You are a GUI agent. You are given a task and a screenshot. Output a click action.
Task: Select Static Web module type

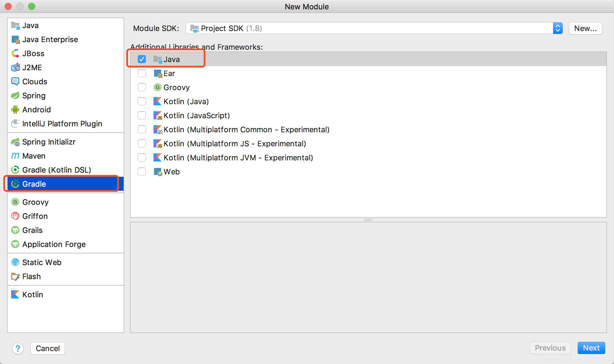[x=66, y=262]
